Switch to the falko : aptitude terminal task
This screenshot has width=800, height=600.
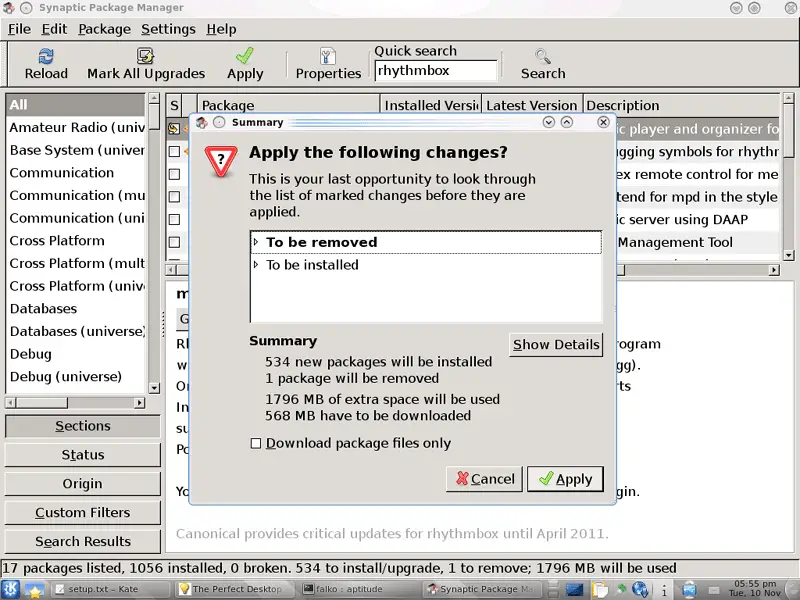tap(360, 589)
